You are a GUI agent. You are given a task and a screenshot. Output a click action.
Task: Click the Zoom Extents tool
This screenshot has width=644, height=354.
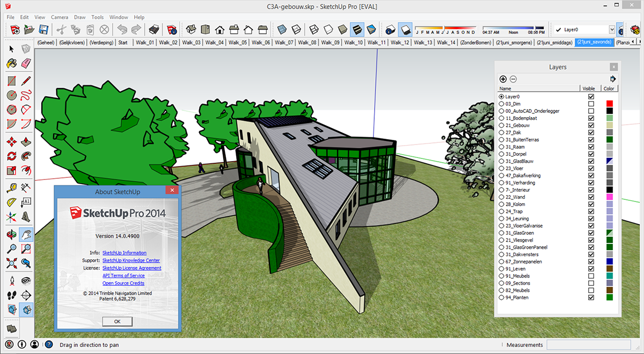[x=12, y=264]
